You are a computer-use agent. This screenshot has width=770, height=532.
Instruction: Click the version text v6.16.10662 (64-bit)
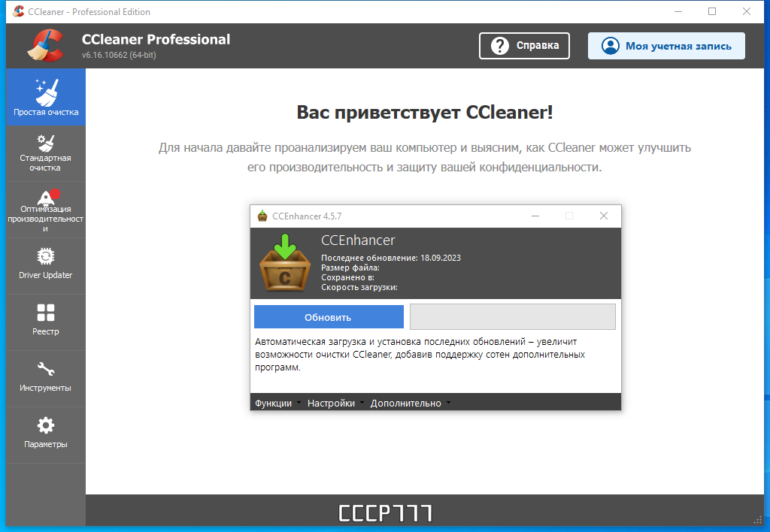coord(119,55)
